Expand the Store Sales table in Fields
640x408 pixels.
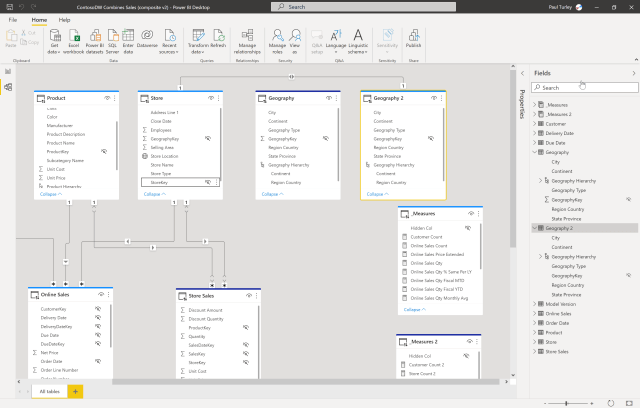point(534,351)
